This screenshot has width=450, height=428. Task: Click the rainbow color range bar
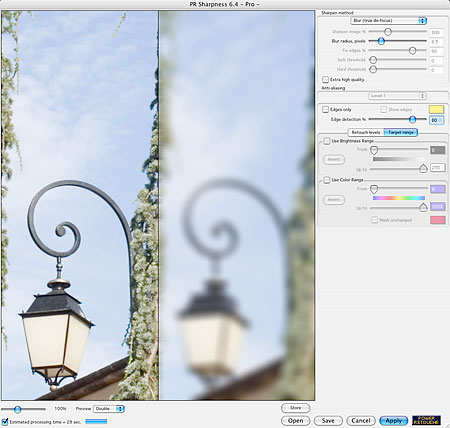399,198
